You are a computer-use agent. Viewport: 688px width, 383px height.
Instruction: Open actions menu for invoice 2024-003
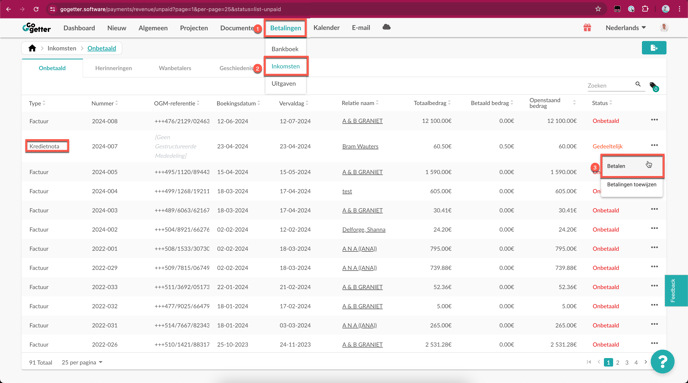click(x=654, y=209)
